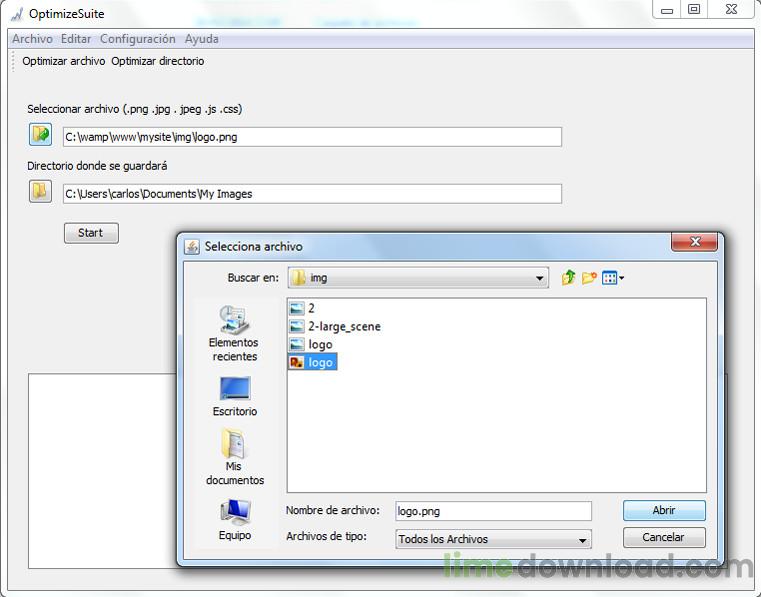Create a new folder icon

click(589, 278)
